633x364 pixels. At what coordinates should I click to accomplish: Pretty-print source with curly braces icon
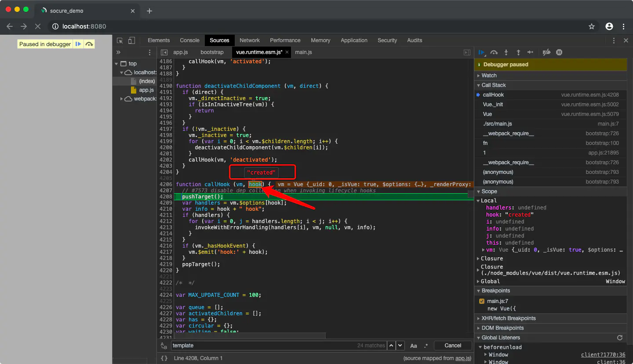pyautogui.click(x=164, y=358)
